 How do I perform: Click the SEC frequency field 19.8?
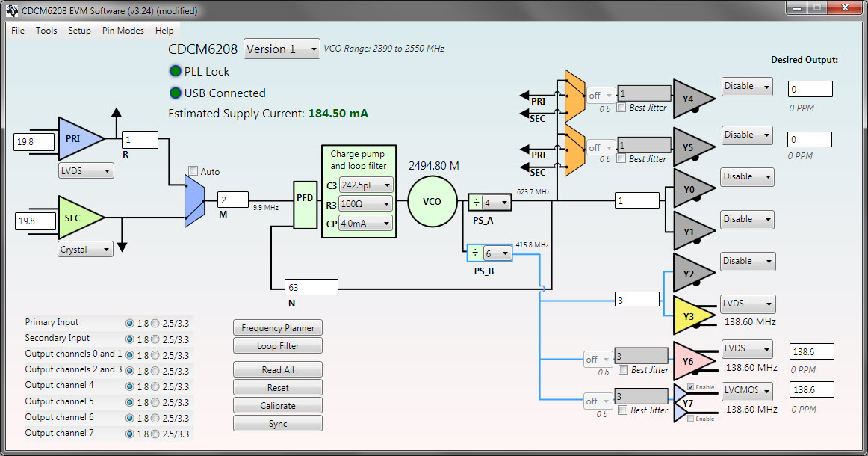pos(35,221)
